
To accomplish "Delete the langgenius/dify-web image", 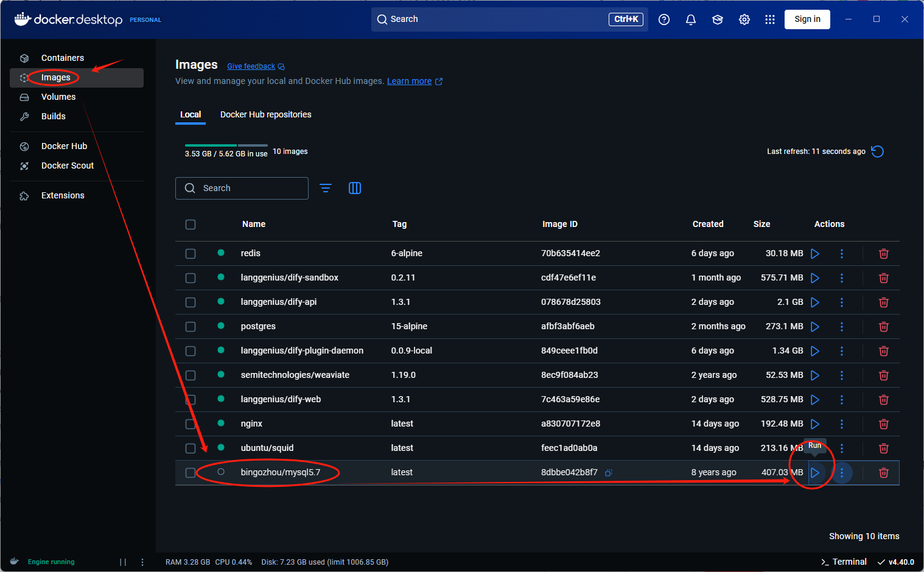I will tap(884, 400).
